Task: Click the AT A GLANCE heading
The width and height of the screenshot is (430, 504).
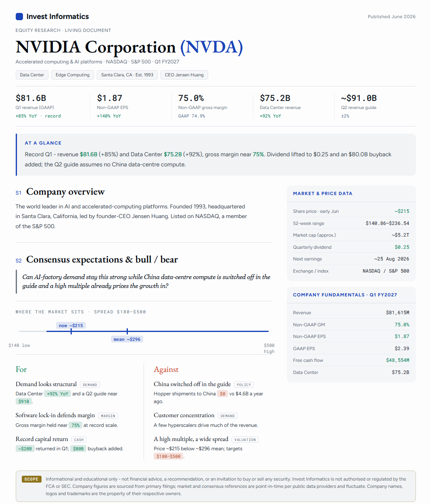Action: 43,143
